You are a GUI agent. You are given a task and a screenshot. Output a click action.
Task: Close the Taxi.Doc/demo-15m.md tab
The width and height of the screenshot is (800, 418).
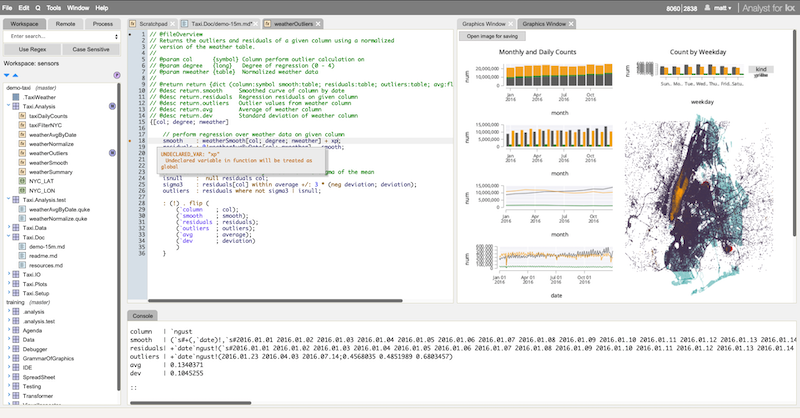click(257, 24)
